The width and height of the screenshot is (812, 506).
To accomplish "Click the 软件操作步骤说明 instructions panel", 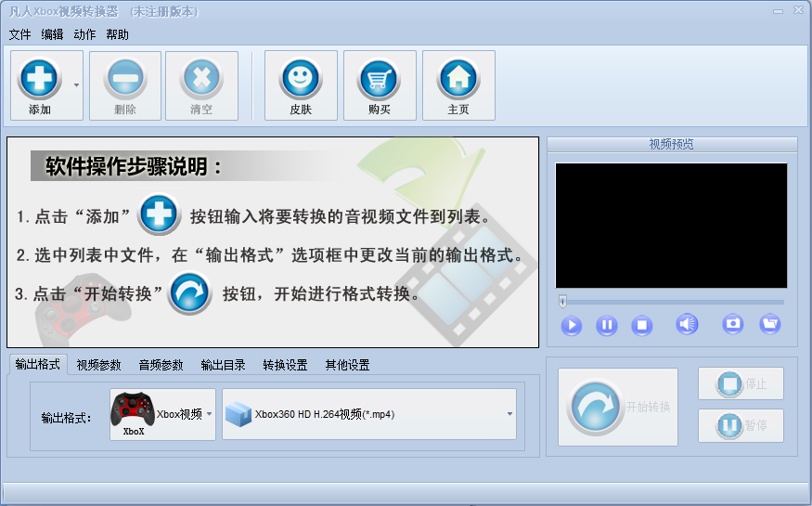I will point(273,242).
